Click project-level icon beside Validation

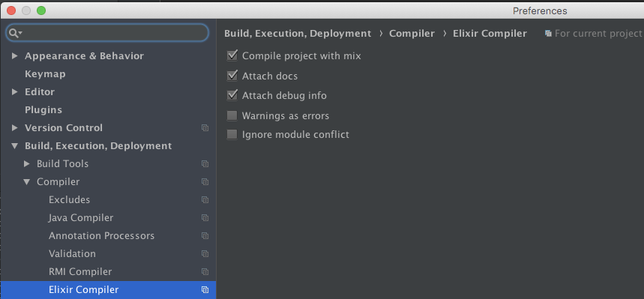[x=205, y=254]
